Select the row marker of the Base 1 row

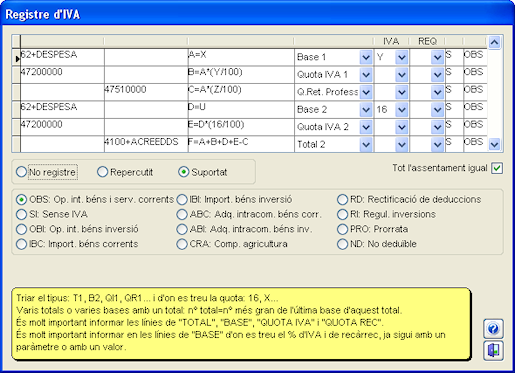[x=16, y=57]
